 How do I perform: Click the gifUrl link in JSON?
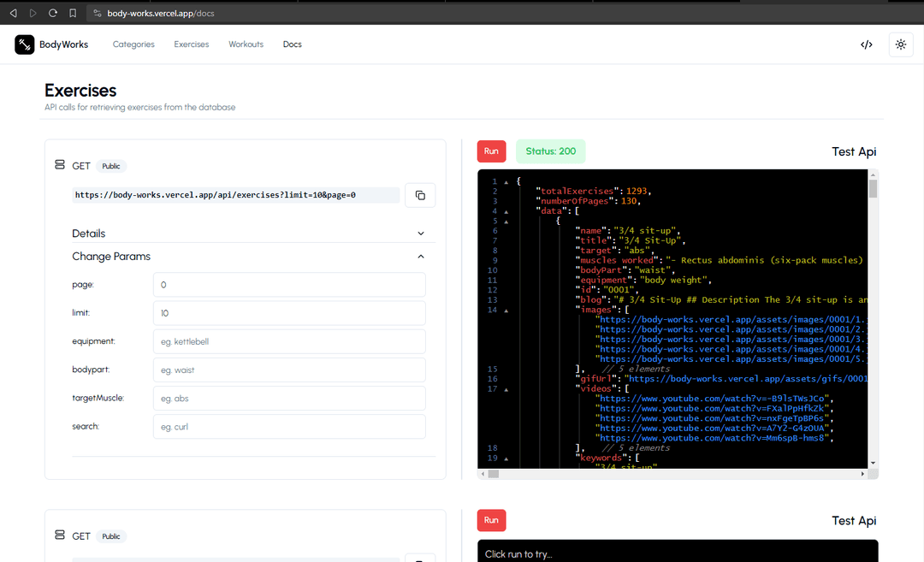pos(745,379)
